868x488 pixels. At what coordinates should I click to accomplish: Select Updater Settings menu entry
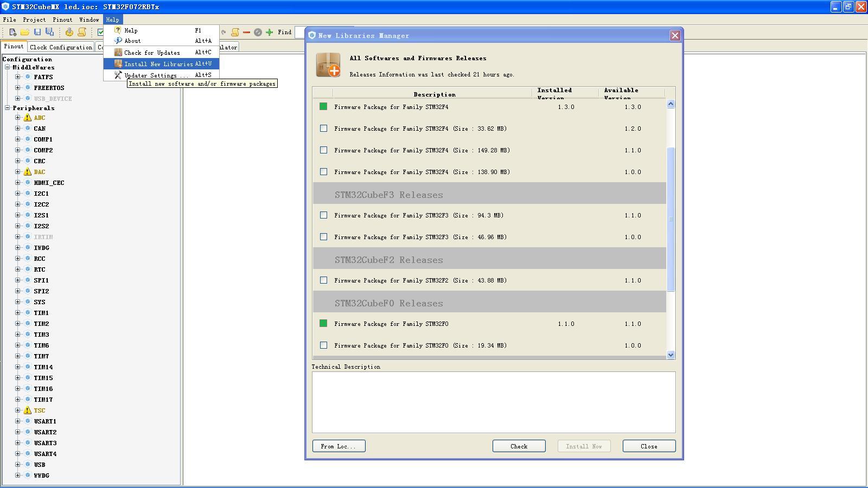[x=161, y=75]
